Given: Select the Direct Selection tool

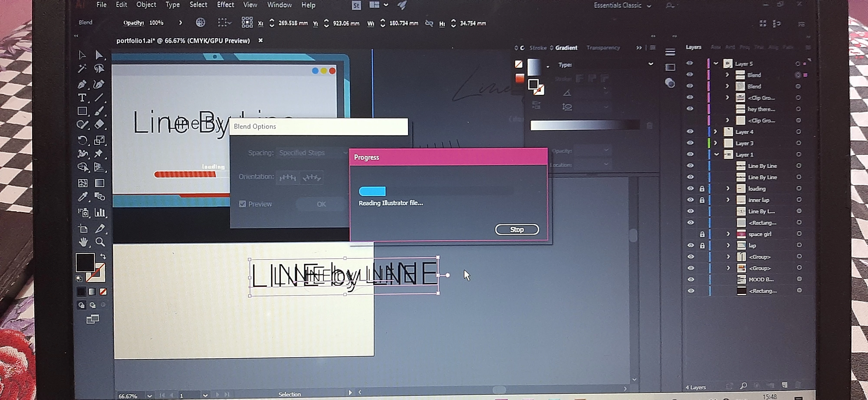Looking at the screenshot, I should [x=99, y=55].
